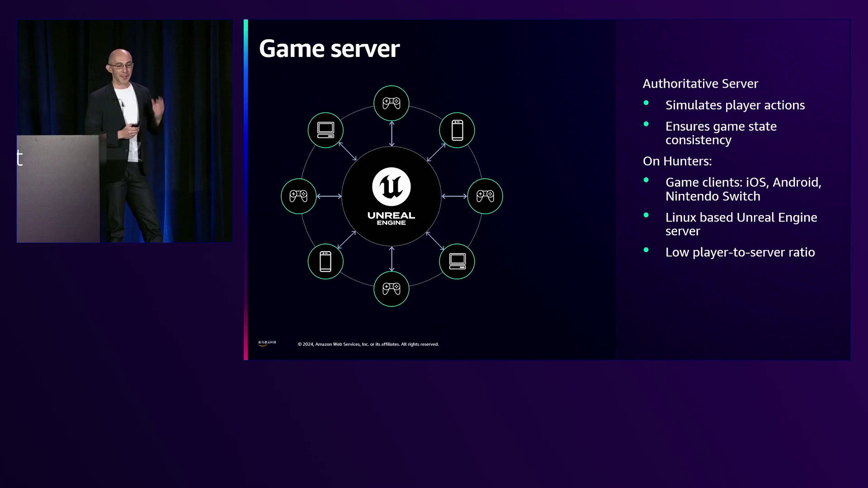
Task: Click the left-side gamepad icon
Action: click(x=298, y=196)
